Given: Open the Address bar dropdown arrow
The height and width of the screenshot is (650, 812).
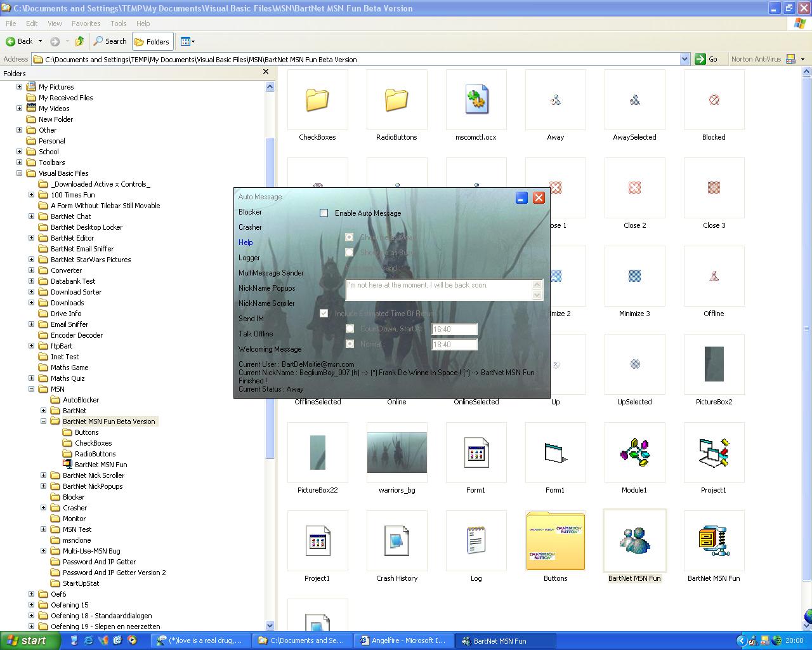Looking at the screenshot, I should coord(684,59).
